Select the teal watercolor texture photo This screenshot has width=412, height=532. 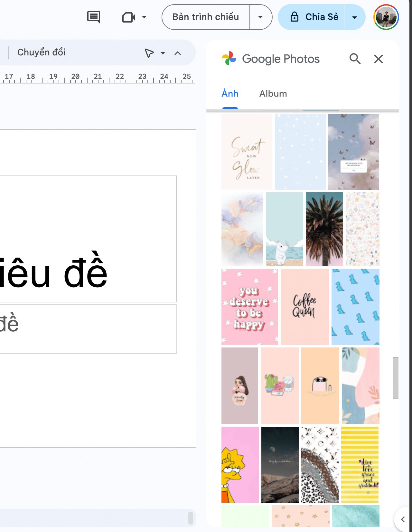356,516
